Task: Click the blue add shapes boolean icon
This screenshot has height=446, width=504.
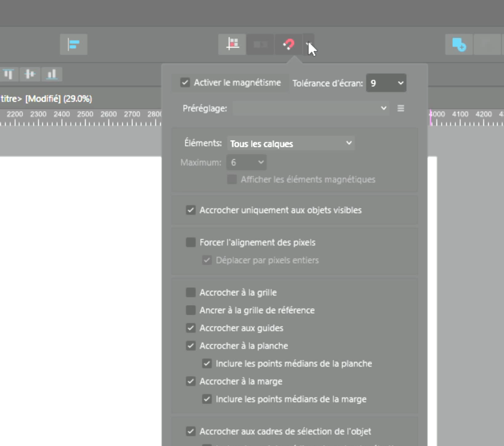Action: point(458,44)
